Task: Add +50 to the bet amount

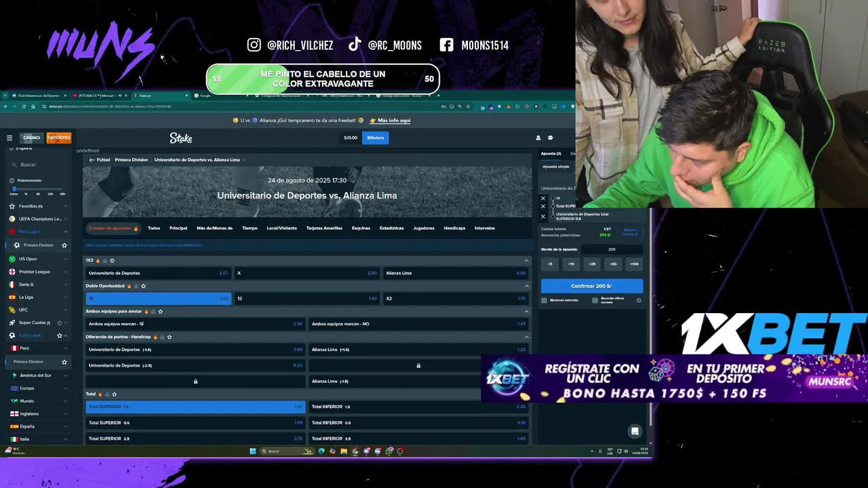Action: [613, 264]
